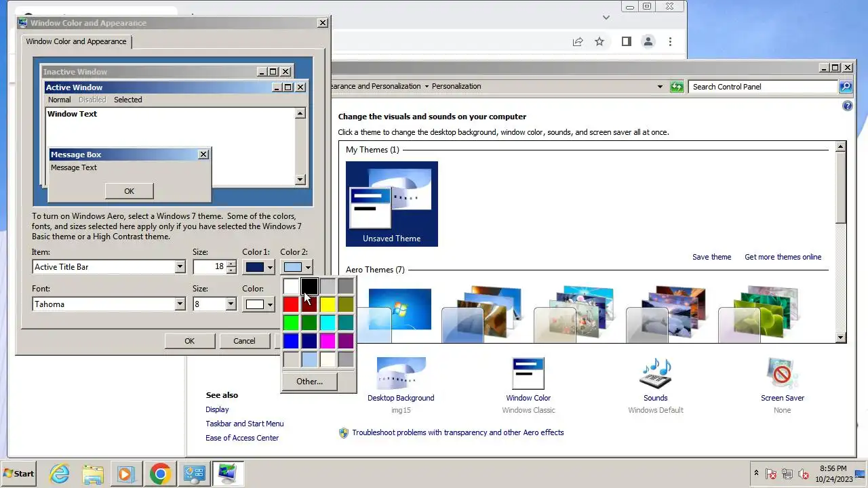The image size is (868, 488).
Task: Click the Other... color button
Action: [309, 382]
